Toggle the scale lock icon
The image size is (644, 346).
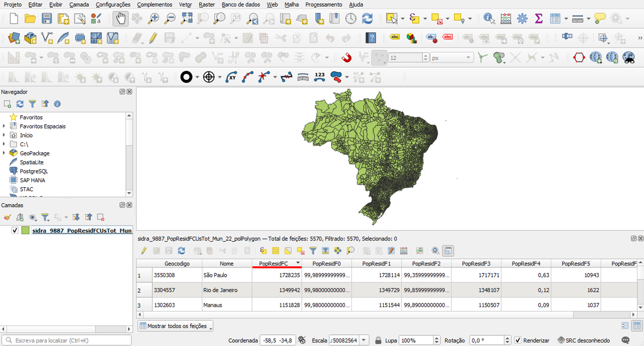click(x=378, y=340)
